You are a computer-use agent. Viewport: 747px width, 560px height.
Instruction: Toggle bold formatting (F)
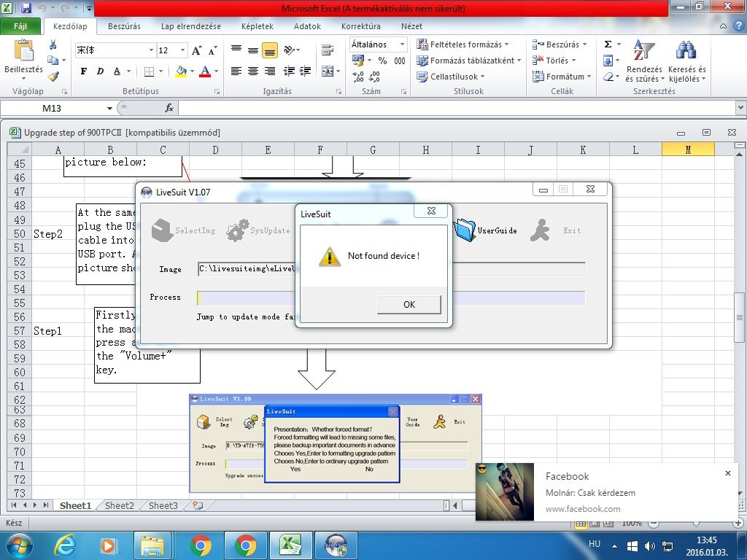click(x=84, y=71)
